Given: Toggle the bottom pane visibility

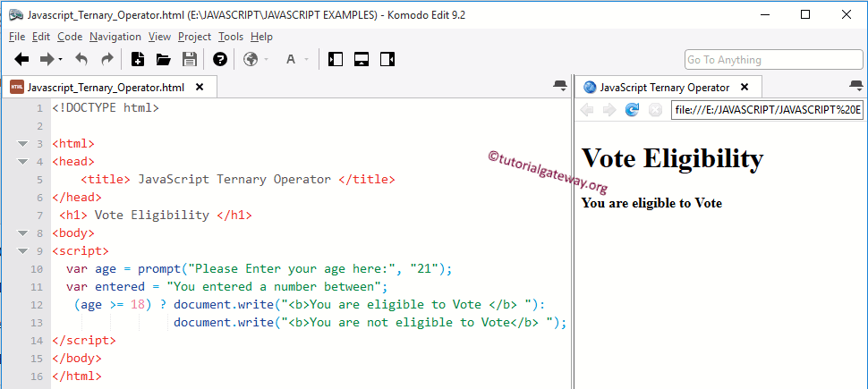Looking at the screenshot, I should click(x=362, y=59).
